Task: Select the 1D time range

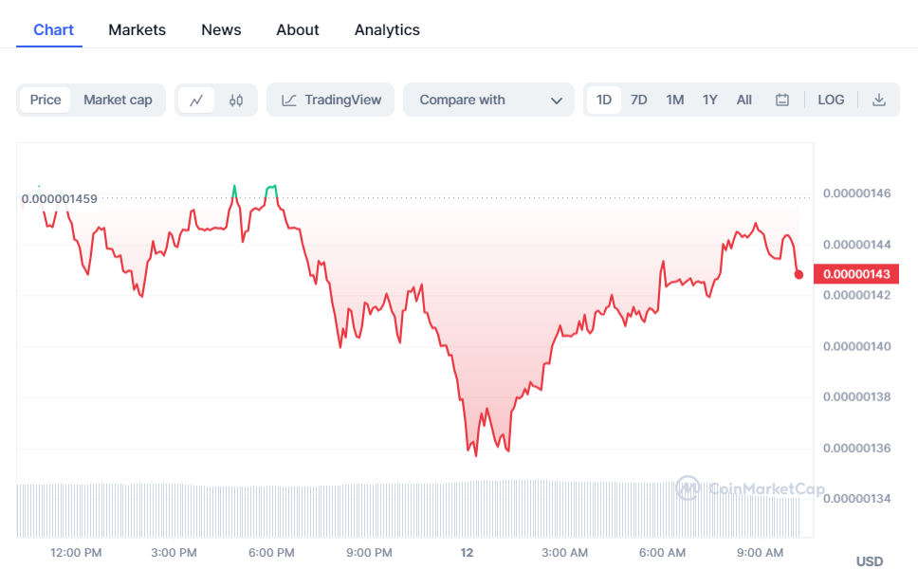Action: tap(604, 100)
